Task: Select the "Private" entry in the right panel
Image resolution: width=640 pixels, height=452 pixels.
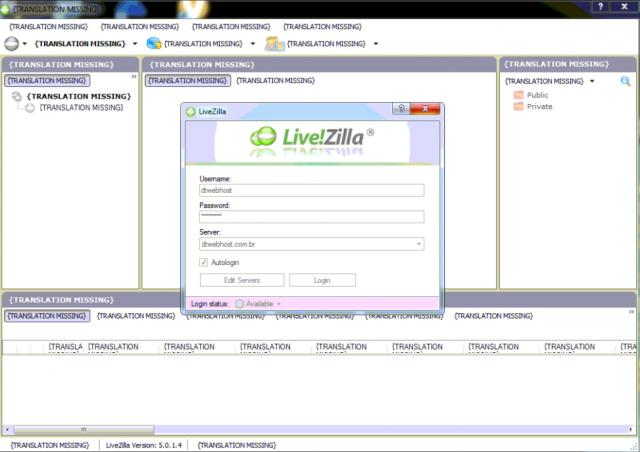Action: (540, 107)
